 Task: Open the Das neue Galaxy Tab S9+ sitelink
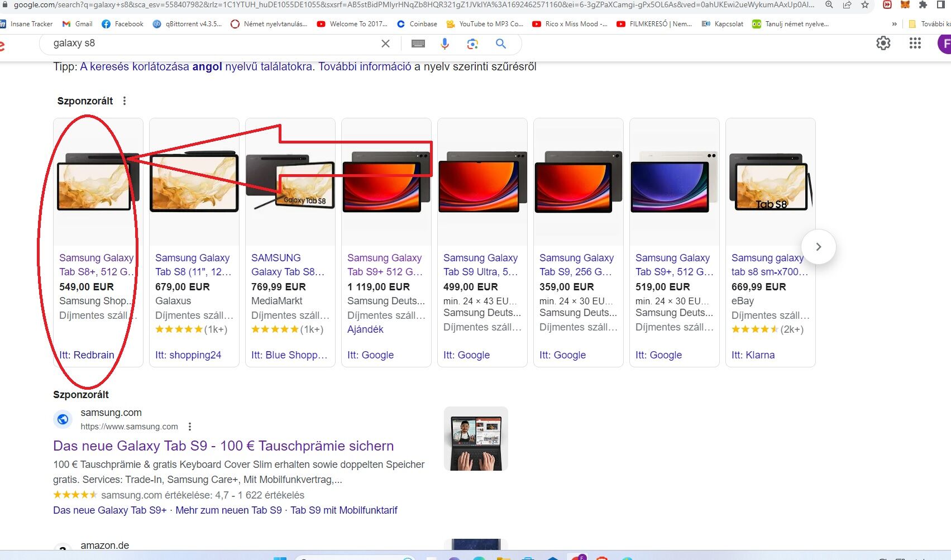[x=110, y=510]
